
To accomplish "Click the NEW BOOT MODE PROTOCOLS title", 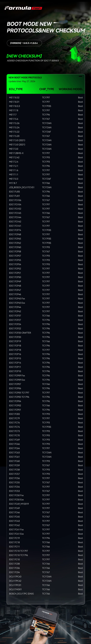I will click(x=25, y=77).
